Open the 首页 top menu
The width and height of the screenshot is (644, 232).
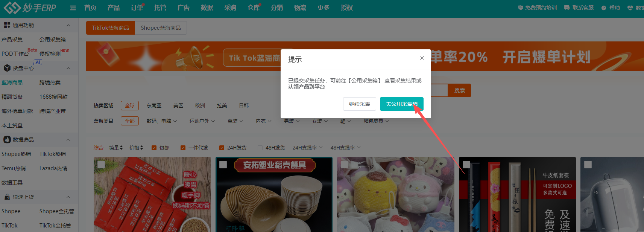(x=90, y=8)
